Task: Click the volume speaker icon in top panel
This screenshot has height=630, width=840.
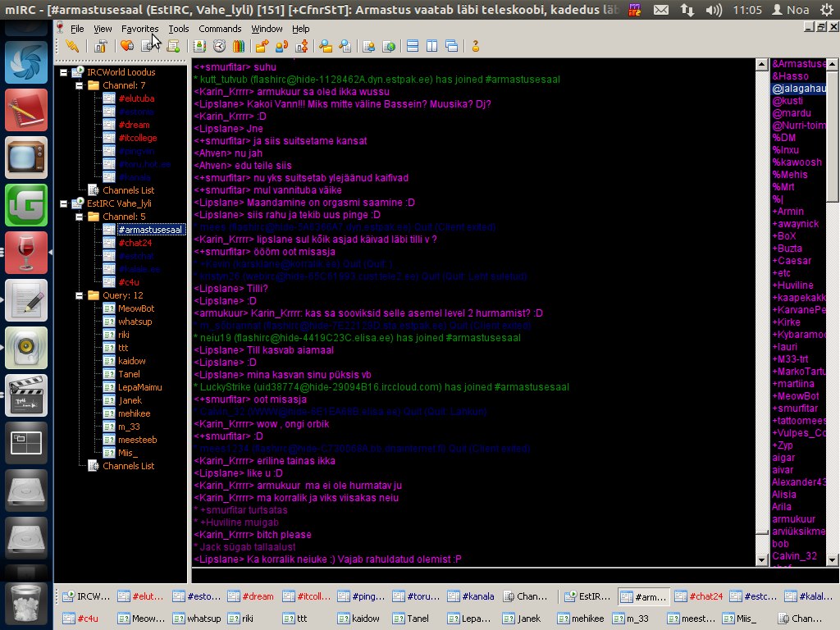Action: [714, 10]
